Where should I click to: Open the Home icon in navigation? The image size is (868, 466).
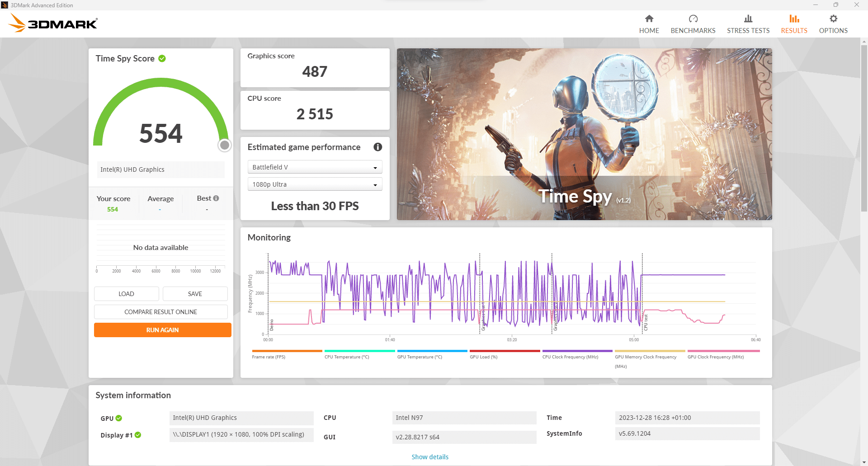pos(649,19)
